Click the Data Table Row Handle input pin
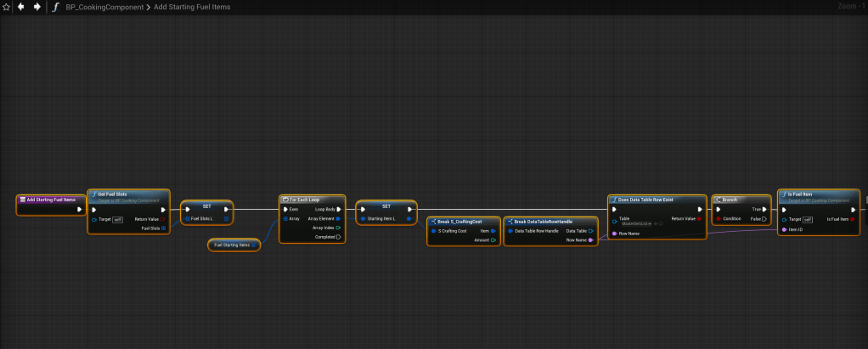The height and width of the screenshot is (349, 868). point(510,231)
